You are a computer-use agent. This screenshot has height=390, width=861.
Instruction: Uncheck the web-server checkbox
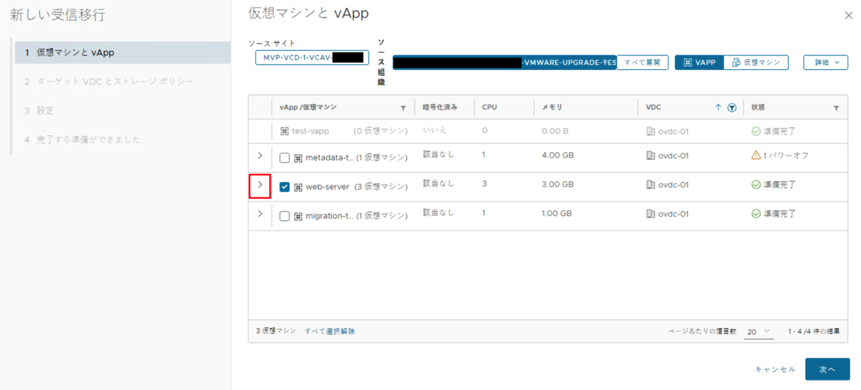point(284,187)
